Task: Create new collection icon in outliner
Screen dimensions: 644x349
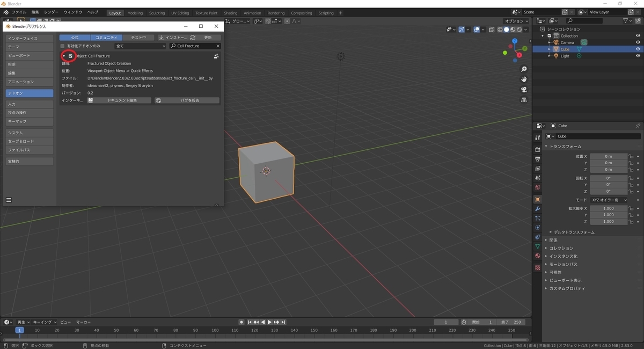Action: tap(638, 20)
